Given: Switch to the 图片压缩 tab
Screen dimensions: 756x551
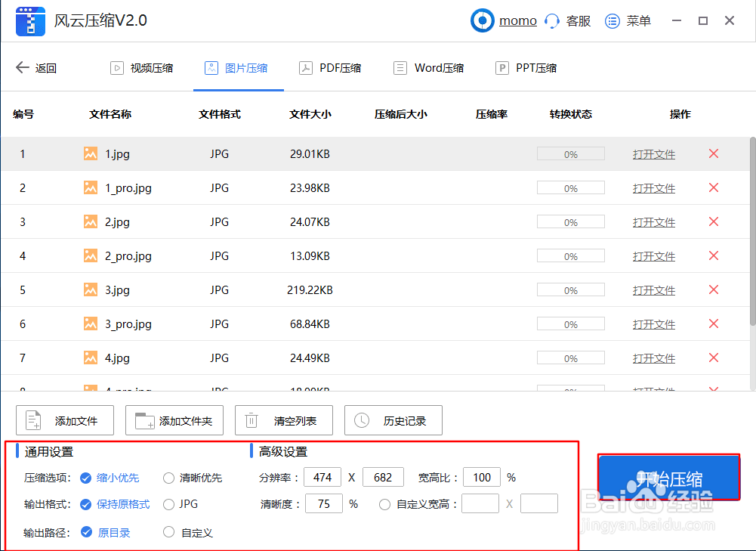Looking at the screenshot, I should click(238, 67).
